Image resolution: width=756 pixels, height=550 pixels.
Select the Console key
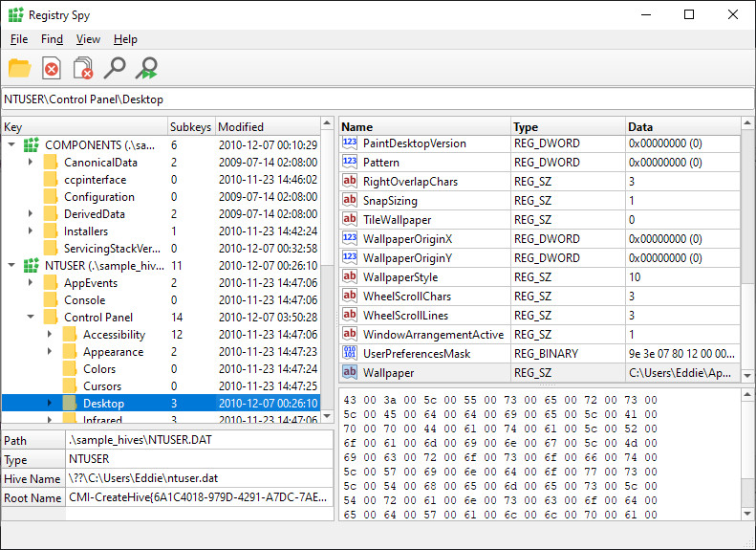(x=84, y=300)
